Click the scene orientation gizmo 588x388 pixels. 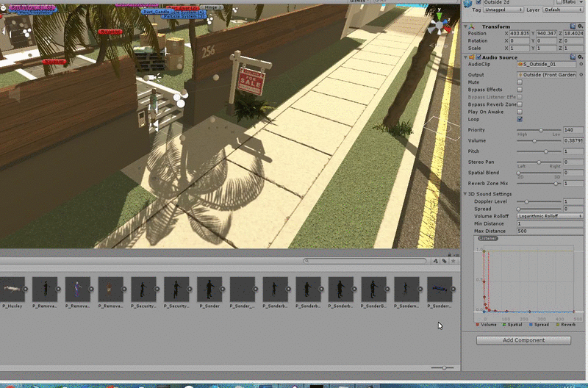[440, 26]
